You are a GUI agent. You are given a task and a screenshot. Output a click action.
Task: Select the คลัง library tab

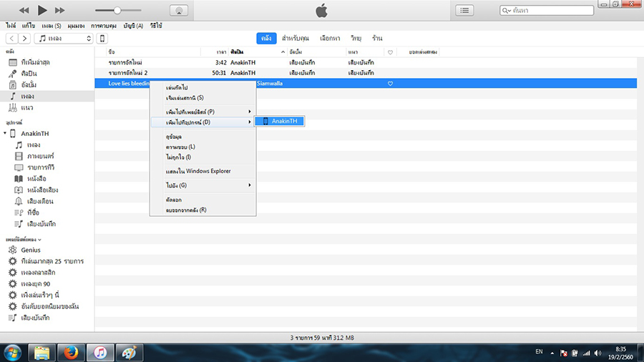pos(266,38)
